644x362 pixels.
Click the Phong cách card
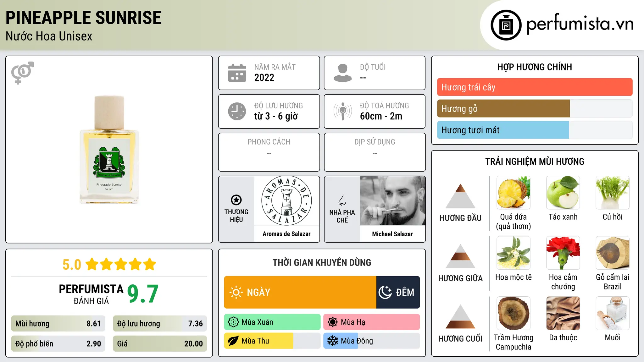point(269,152)
